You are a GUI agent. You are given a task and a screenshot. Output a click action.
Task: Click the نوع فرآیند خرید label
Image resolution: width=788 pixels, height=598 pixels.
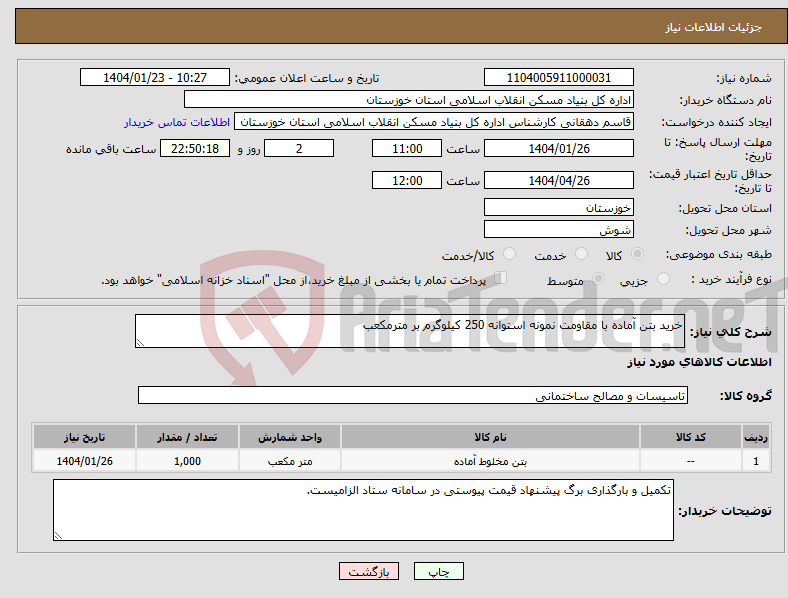pyautogui.click(x=731, y=279)
